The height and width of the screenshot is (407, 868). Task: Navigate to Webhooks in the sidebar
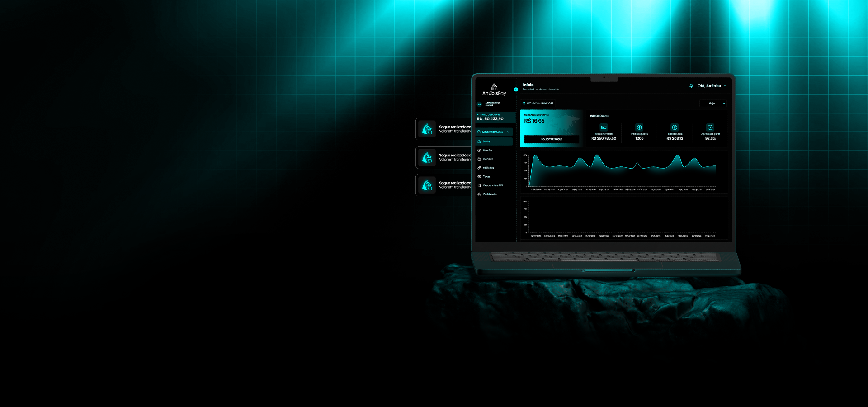[490, 194]
